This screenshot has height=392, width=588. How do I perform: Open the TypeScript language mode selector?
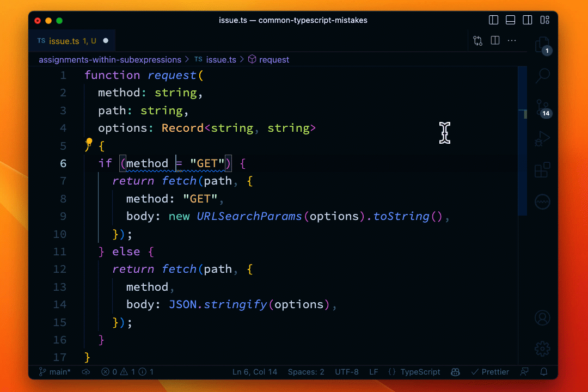(420, 372)
